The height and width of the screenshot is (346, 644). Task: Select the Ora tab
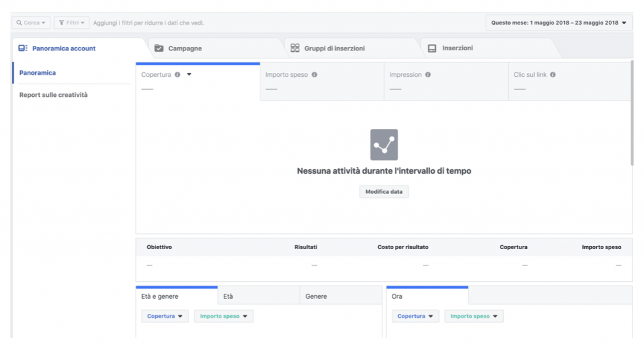click(427, 296)
